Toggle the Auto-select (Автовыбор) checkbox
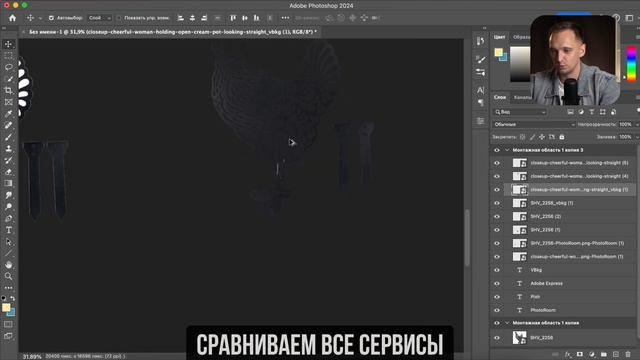640x360 pixels. click(51, 18)
